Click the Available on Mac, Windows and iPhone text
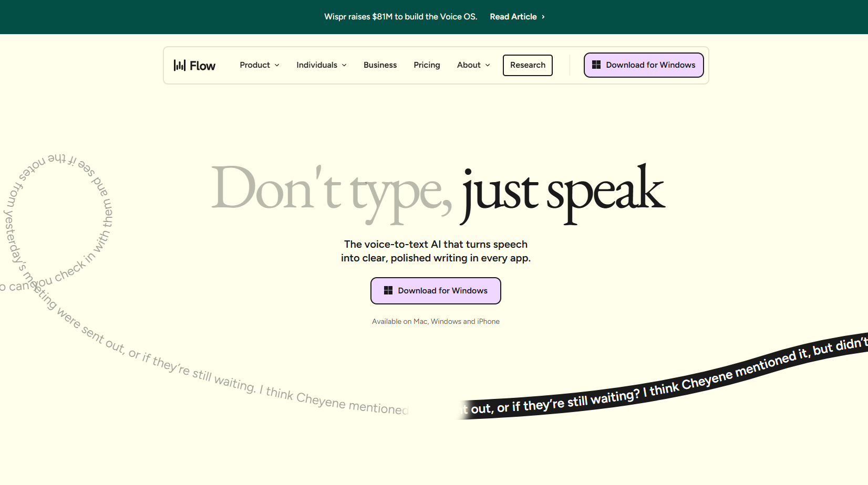The width and height of the screenshot is (868, 485). click(436, 321)
